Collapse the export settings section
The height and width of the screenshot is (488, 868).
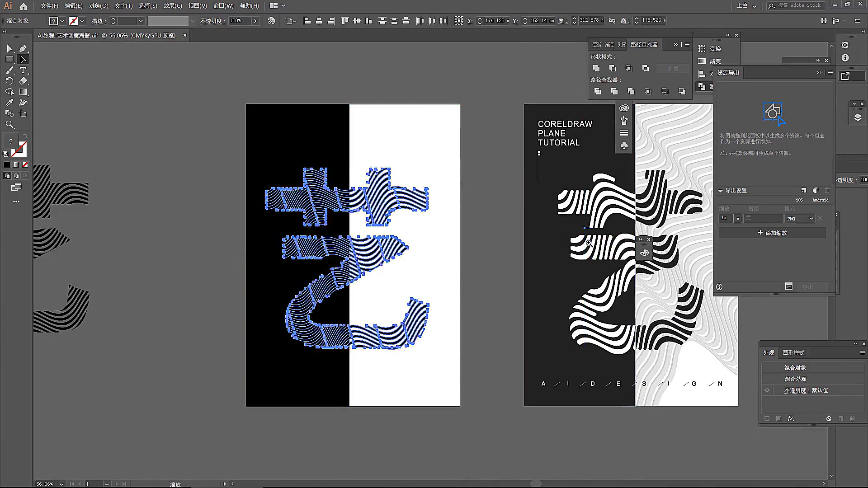(x=721, y=191)
